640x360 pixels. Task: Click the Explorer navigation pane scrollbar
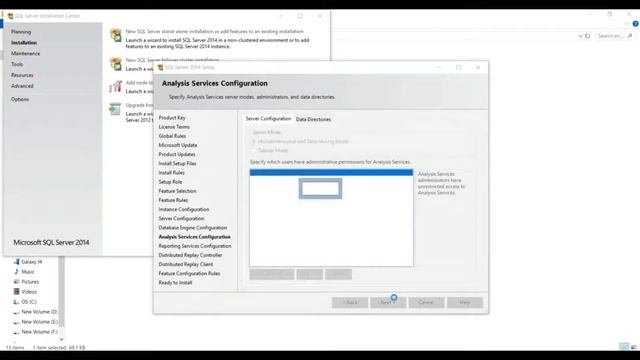[62, 292]
